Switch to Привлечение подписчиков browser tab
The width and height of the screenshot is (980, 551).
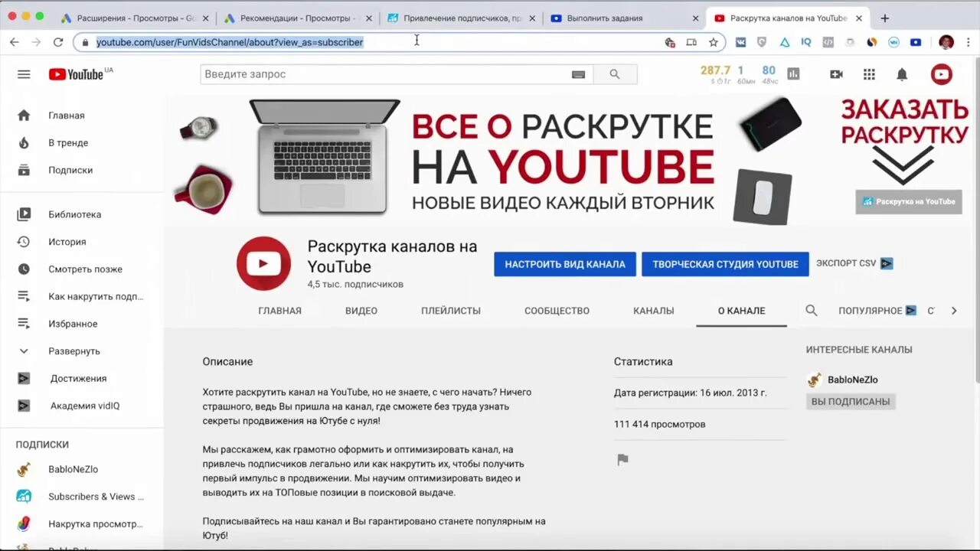tap(462, 18)
